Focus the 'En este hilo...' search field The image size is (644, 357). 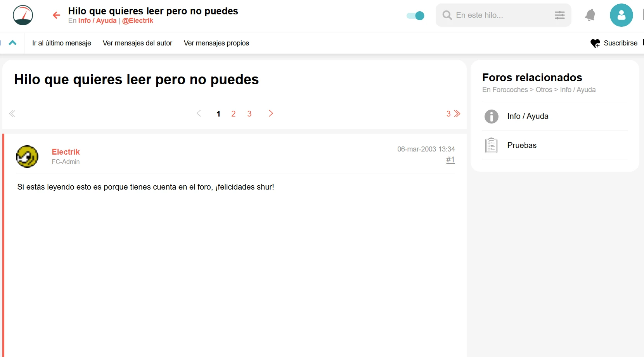(503, 15)
